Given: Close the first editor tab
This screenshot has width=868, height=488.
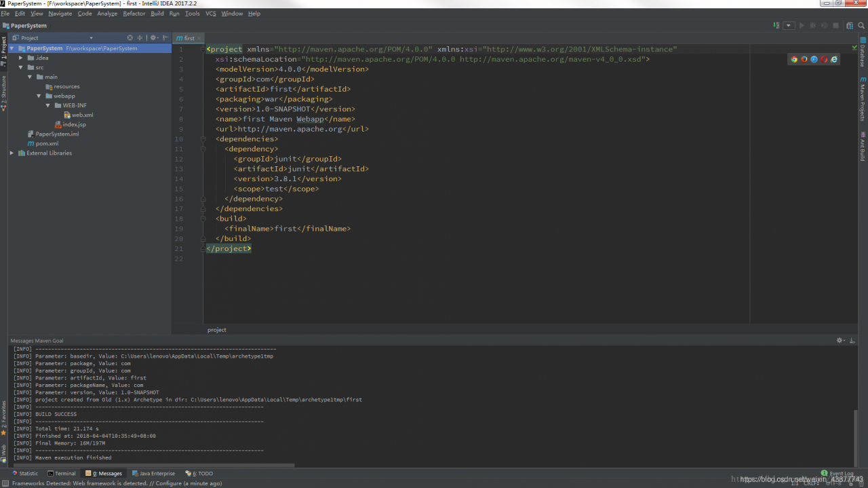Looking at the screenshot, I should tap(199, 38).
